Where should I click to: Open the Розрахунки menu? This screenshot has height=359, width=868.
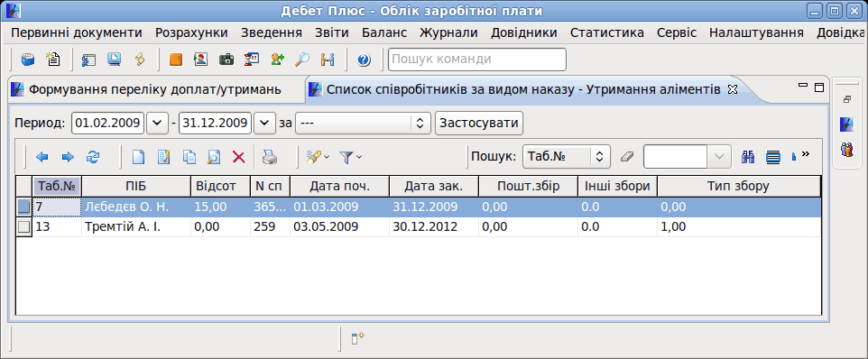(x=191, y=32)
